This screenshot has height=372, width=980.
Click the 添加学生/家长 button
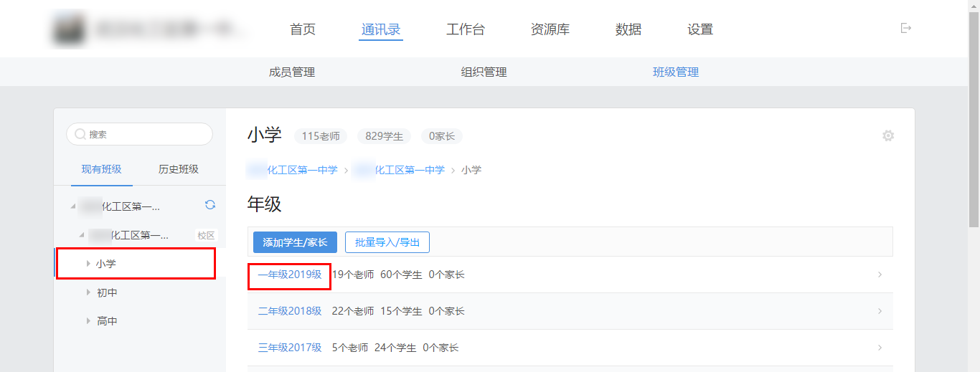click(x=295, y=242)
